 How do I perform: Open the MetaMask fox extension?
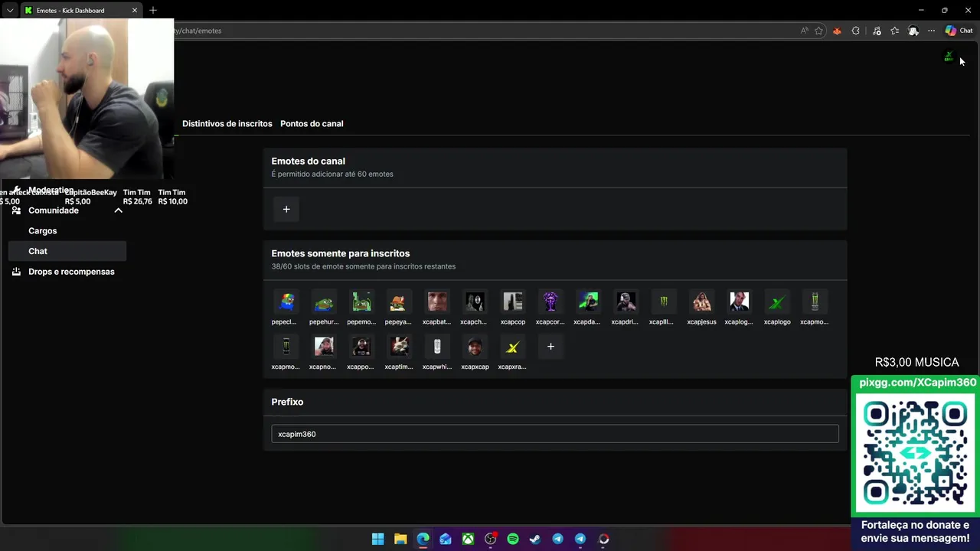click(x=837, y=31)
